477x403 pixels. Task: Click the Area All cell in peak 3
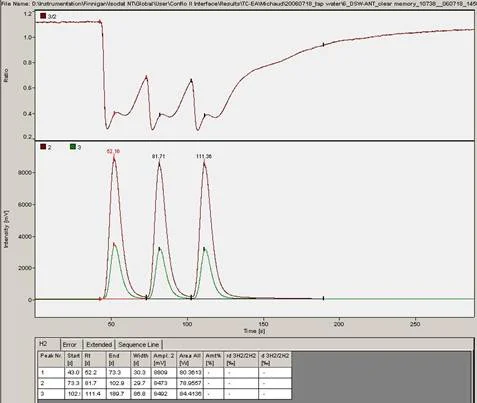point(190,394)
